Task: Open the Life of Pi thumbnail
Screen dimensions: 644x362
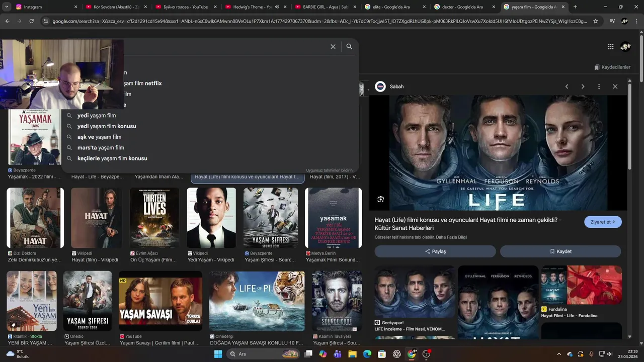Action: (257, 301)
